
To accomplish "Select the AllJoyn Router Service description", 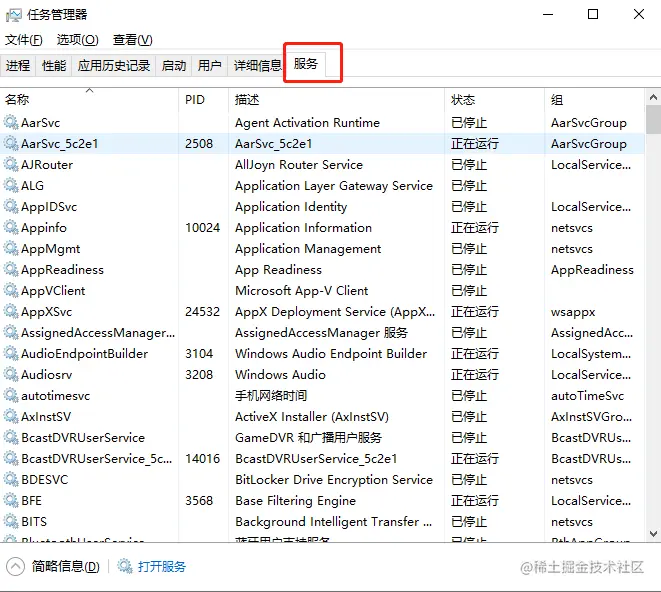I will coord(299,164).
